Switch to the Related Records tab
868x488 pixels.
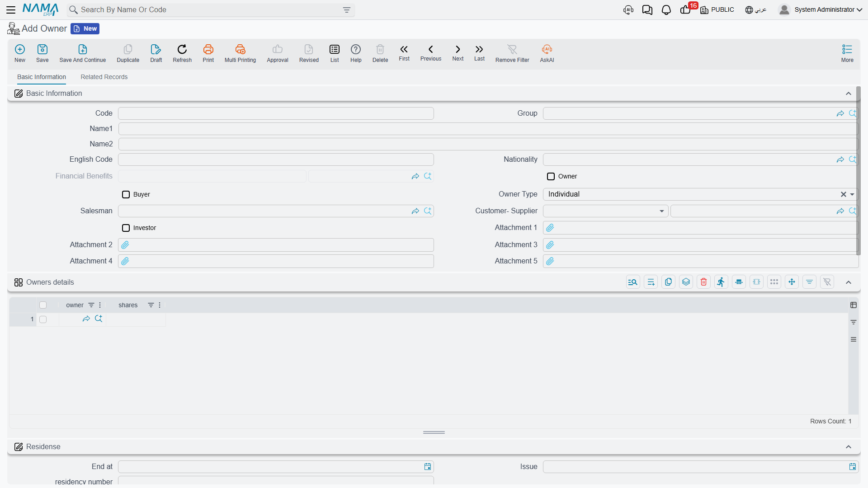tap(104, 77)
